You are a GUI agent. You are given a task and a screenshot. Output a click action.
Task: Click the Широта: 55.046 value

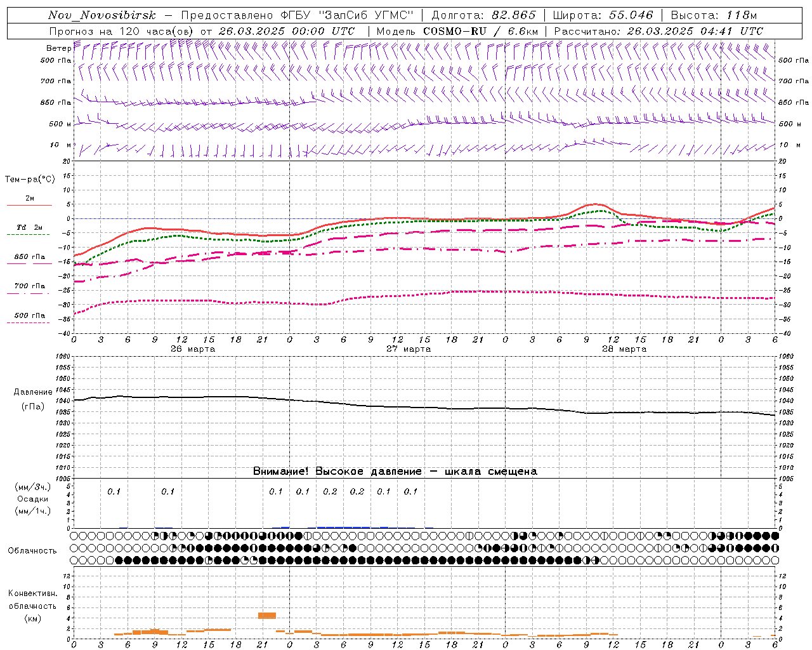coord(603,15)
